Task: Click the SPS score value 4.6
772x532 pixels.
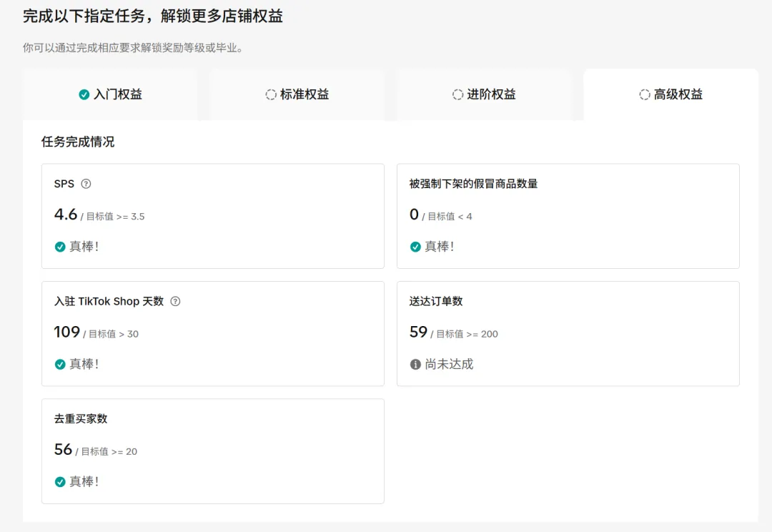Action: [66, 215]
